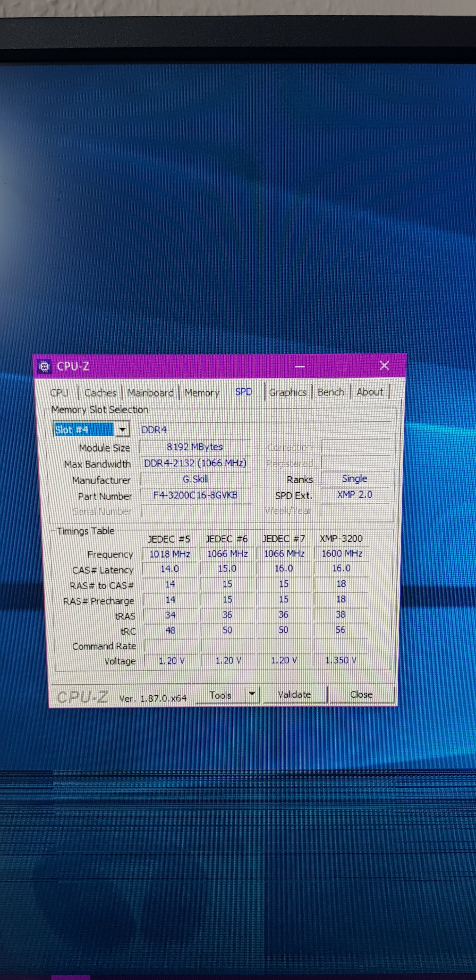
Task: Click the Validate button
Action: tap(294, 694)
